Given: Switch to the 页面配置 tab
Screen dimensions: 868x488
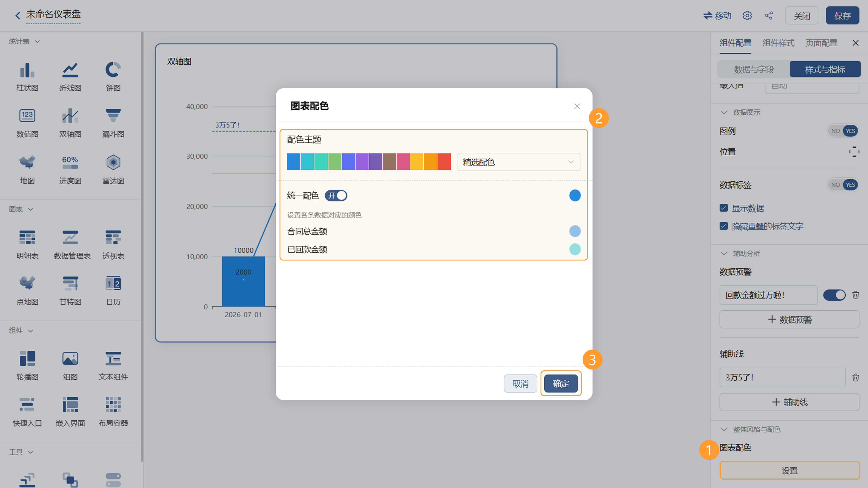Looking at the screenshot, I should [x=821, y=43].
